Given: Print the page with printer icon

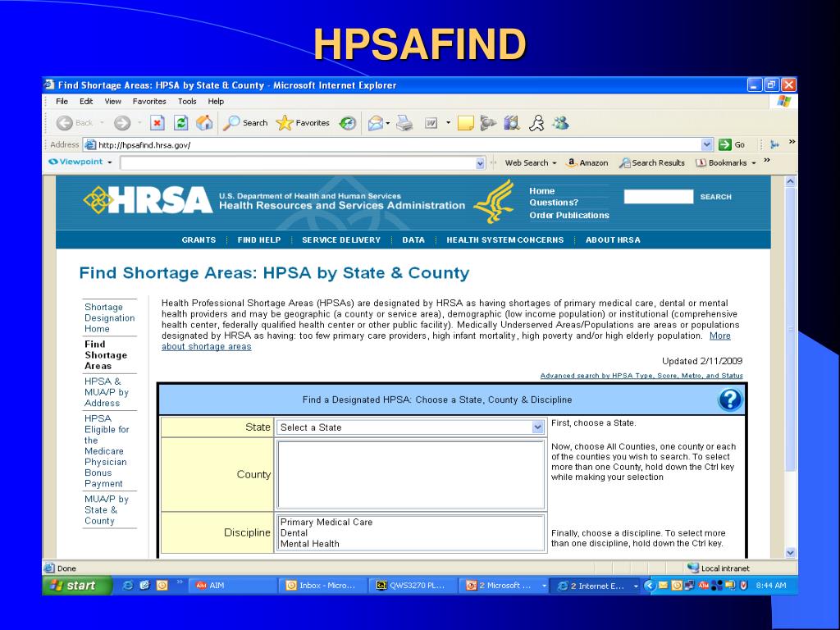Looking at the screenshot, I should [404, 123].
